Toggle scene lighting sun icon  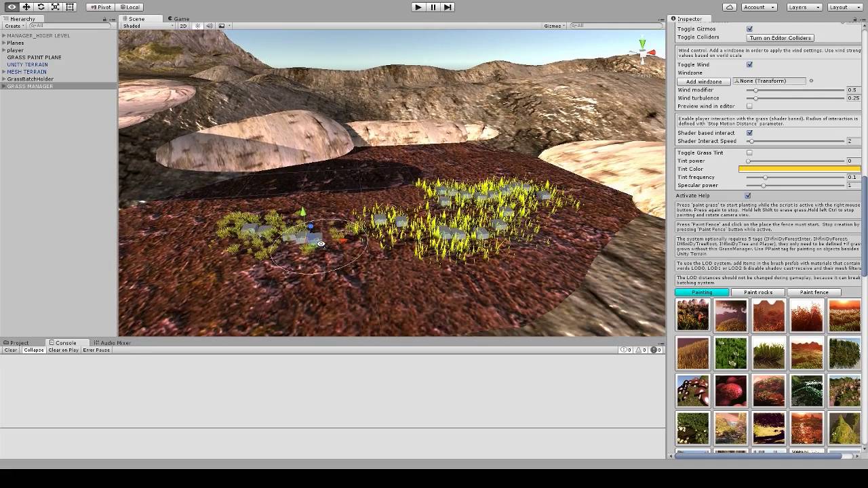(x=197, y=26)
